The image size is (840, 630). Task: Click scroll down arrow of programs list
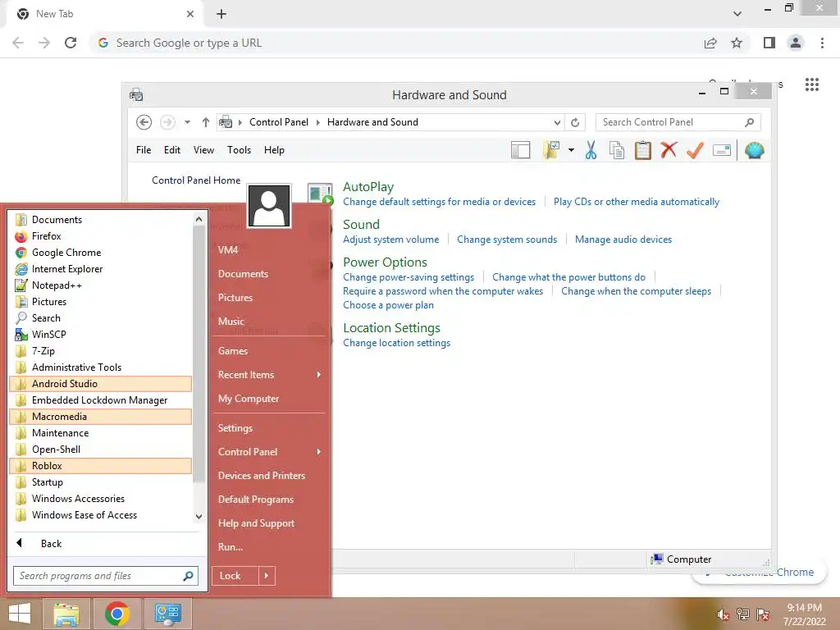(x=199, y=517)
